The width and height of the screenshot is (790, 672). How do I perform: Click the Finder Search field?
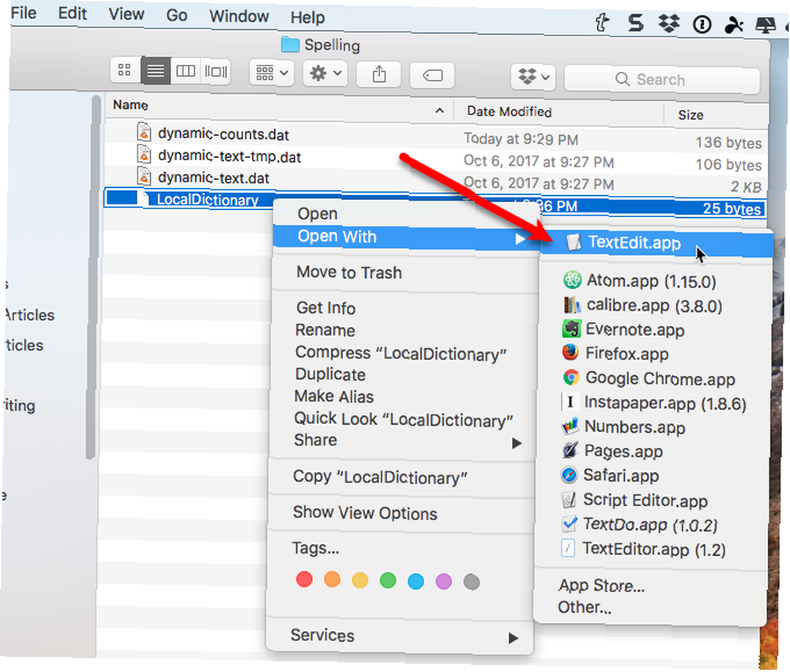click(662, 80)
